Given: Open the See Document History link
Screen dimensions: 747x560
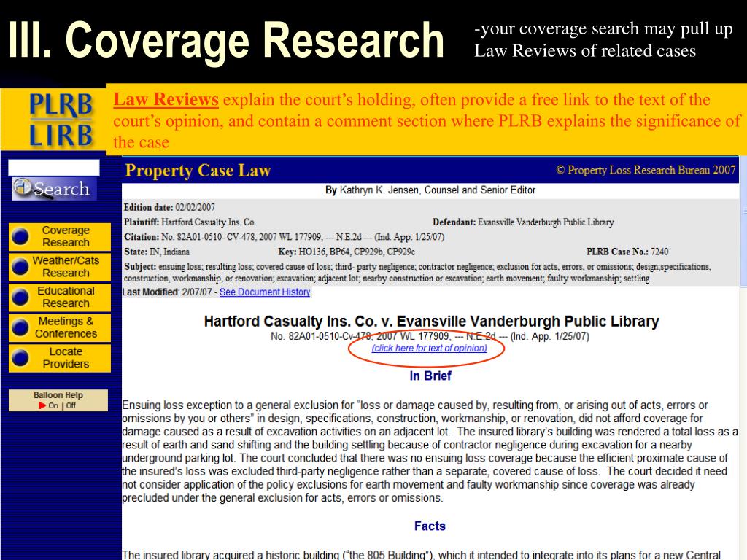Looking at the screenshot, I should tap(265, 292).
